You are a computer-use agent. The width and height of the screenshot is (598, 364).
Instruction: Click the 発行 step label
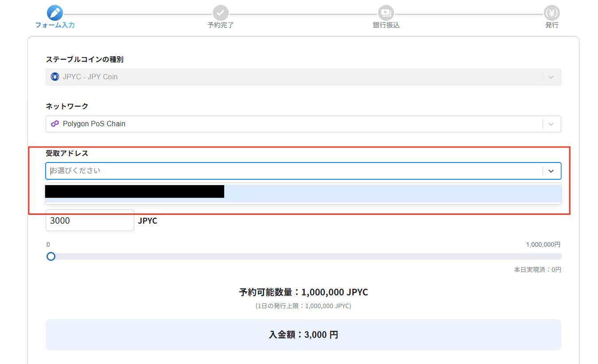(x=551, y=25)
